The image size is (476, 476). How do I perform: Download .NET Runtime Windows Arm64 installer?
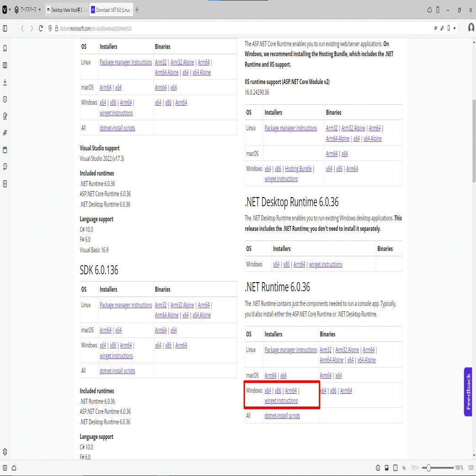click(x=291, y=390)
